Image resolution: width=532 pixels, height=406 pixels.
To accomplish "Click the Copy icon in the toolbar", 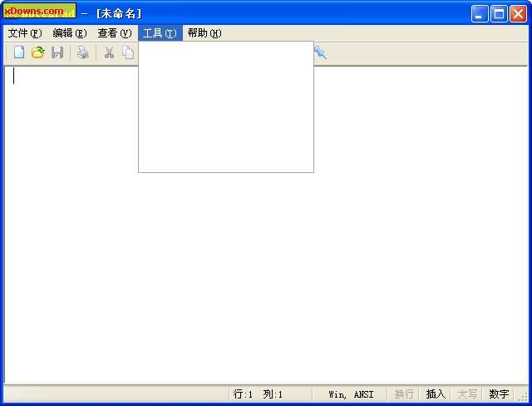I will [x=128, y=52].
